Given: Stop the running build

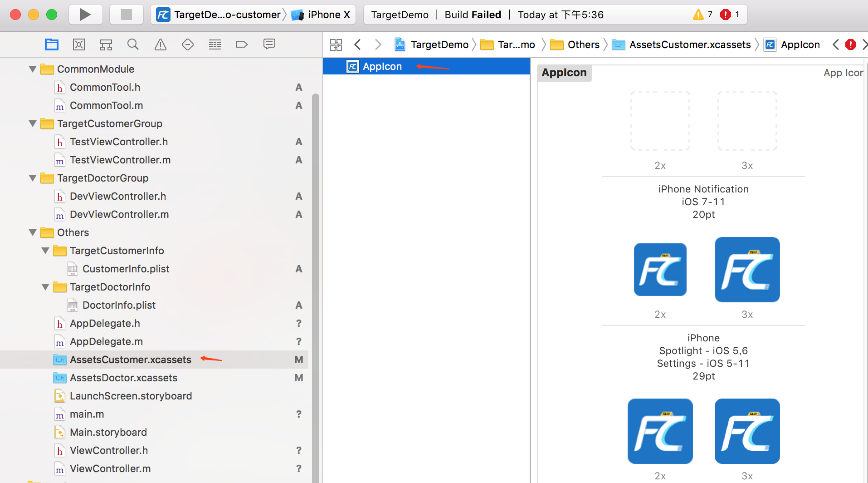Looking at the screenshot, I should coord(127,15).
